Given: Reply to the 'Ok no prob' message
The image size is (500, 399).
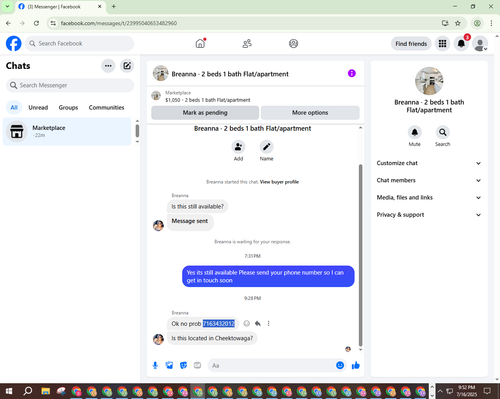Looking at the screenshot, I should pyautogui.click(x=258, y=323).
